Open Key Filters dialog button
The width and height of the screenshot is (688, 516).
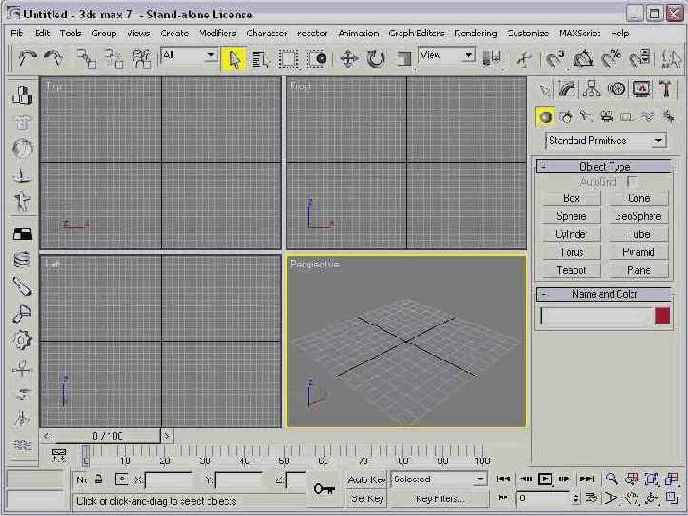[439, 498]
